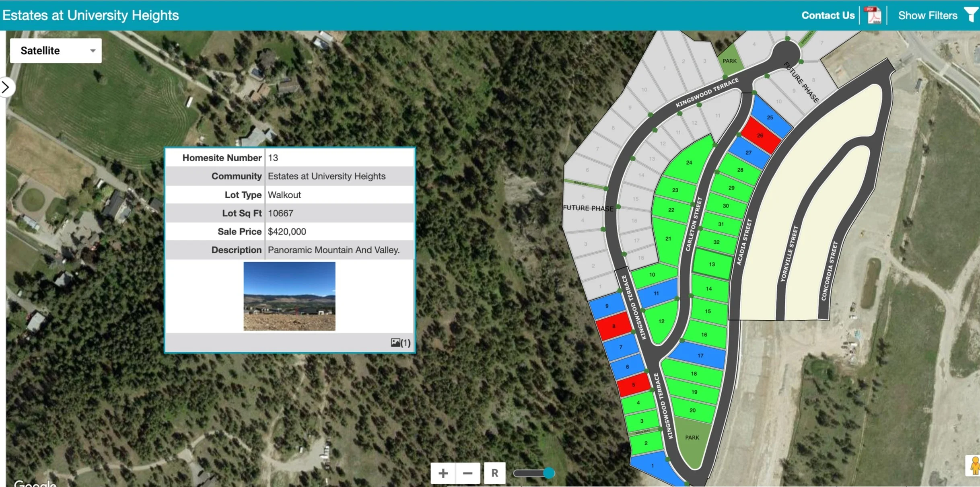This screenshot has height=487, width=980.
Task: Adjust the overlay opacity slider handle
Action: (549, 473)
